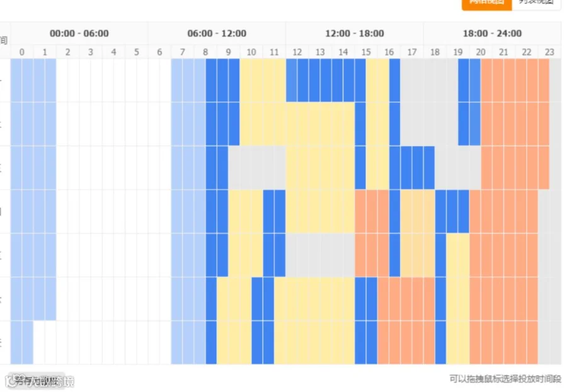Select the 12:00 - 18:00 time range header

click(354, 33)
